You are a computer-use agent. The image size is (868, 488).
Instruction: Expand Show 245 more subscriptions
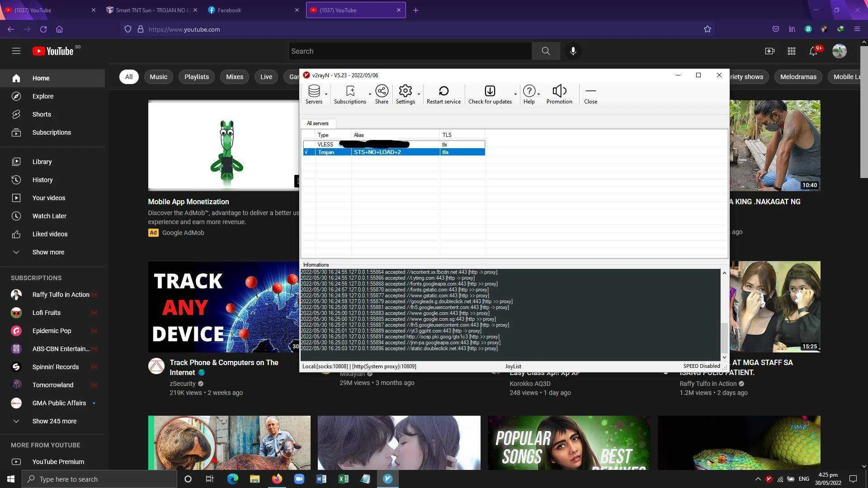click(x=52, y=421)
